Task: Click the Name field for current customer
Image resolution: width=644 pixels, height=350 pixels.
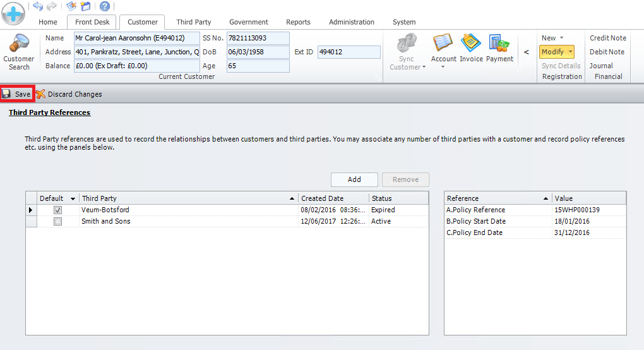Action: (136, 38)
